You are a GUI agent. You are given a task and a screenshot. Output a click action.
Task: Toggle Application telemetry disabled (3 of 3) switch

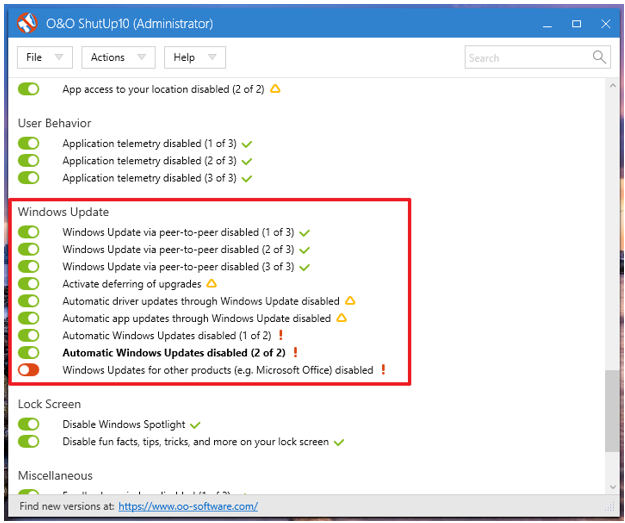coord(29,177)
